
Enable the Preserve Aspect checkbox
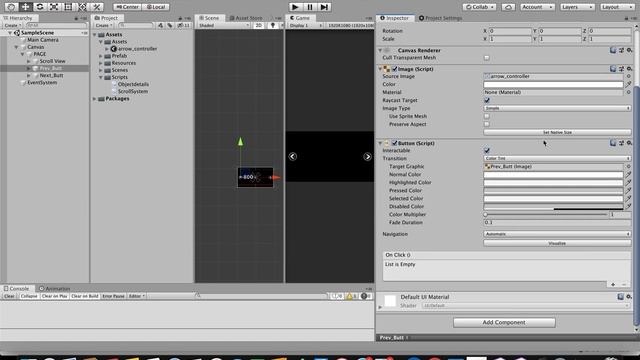pos(487,124)
